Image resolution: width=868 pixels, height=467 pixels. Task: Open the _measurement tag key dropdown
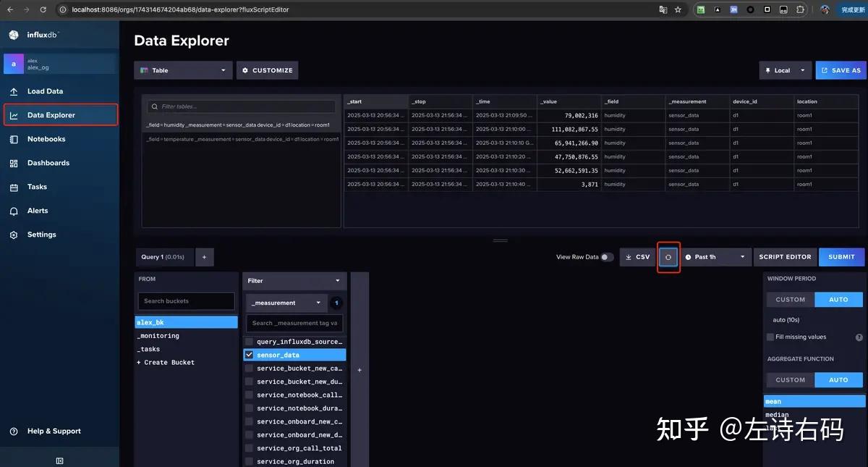pyautogui.click(x=286, y=303)
